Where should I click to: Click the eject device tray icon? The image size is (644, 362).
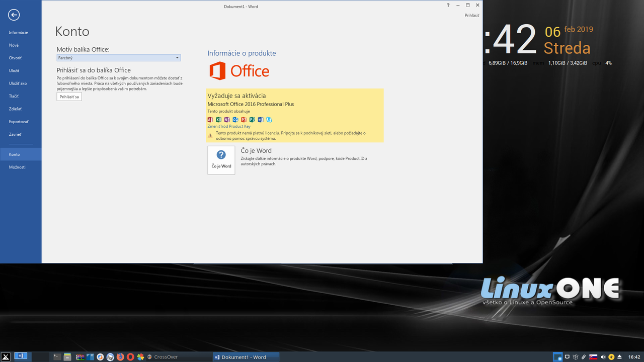(619, 357)
